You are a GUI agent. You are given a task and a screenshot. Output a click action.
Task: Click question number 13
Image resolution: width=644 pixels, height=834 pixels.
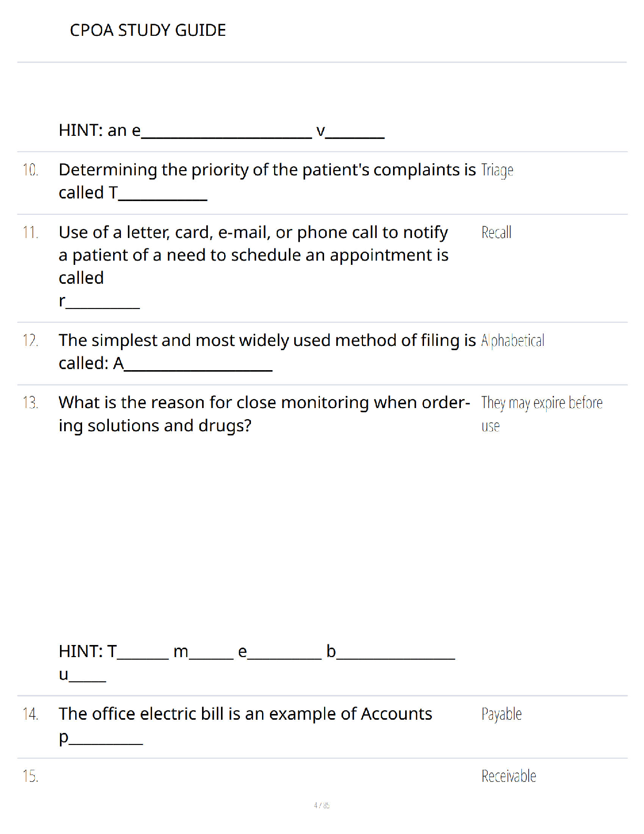pos(31,403)
